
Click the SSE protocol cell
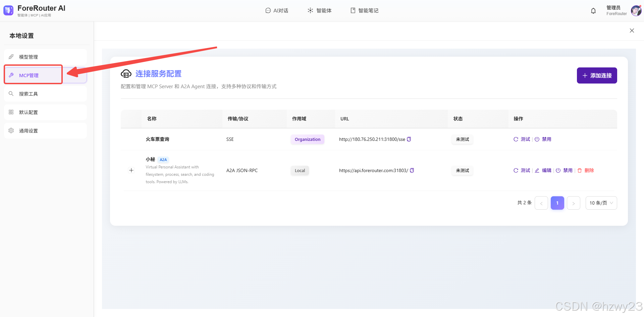coord(230,139)
